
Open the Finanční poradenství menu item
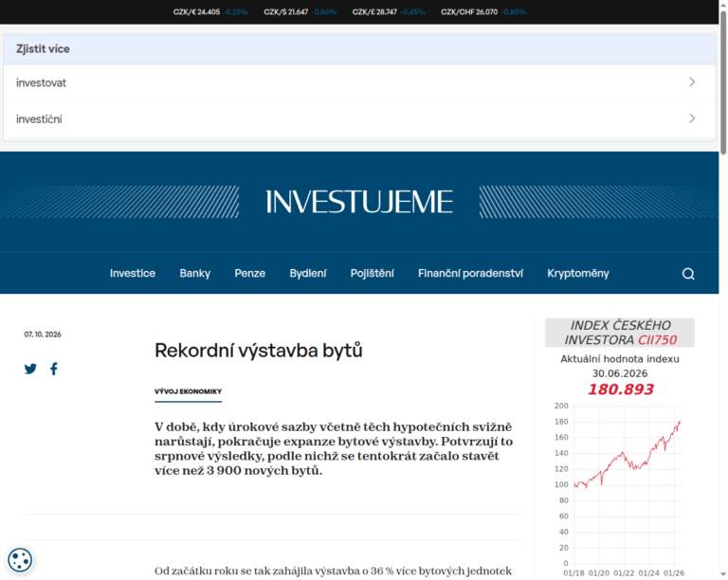[470, 273]
